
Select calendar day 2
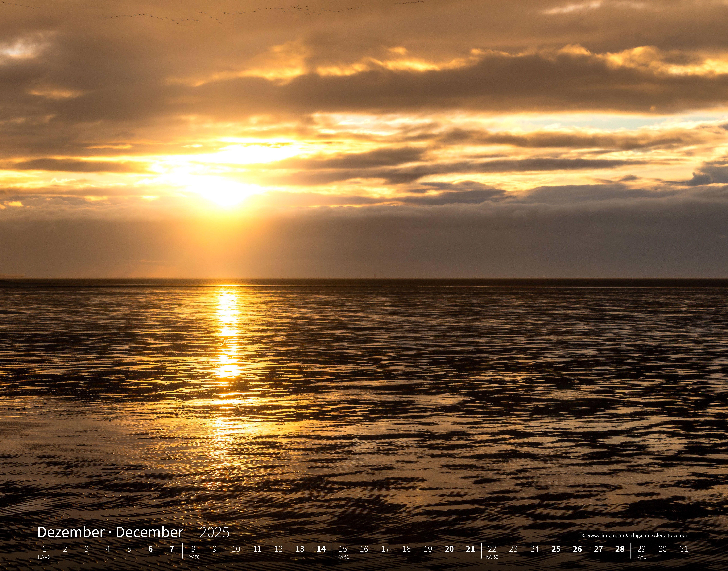point(65,549)
